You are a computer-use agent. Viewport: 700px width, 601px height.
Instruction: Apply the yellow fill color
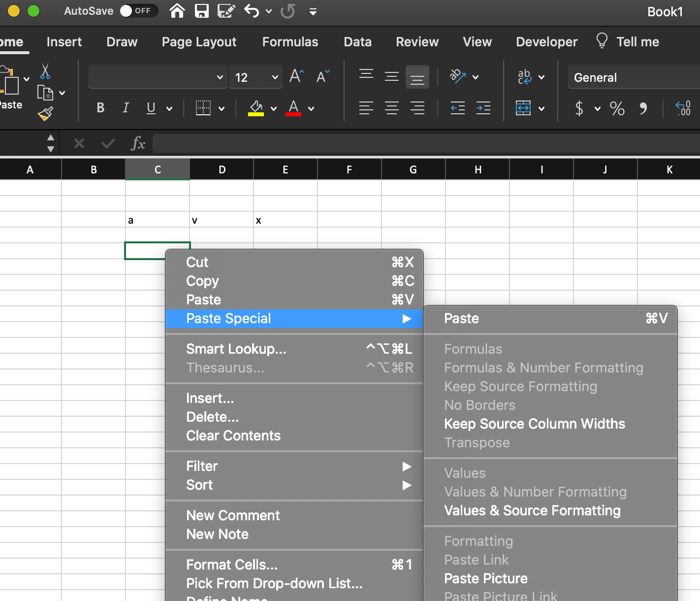coord(256,108)
